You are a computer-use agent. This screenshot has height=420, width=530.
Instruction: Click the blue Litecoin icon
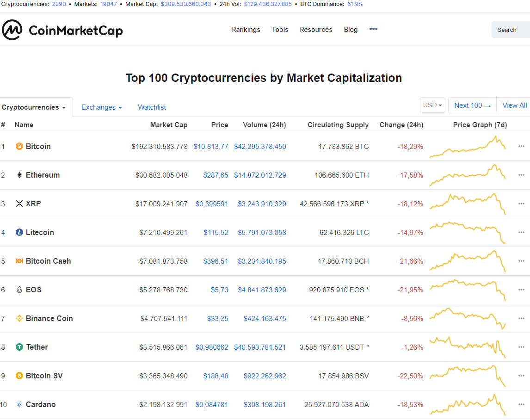(x=19, y=232)
